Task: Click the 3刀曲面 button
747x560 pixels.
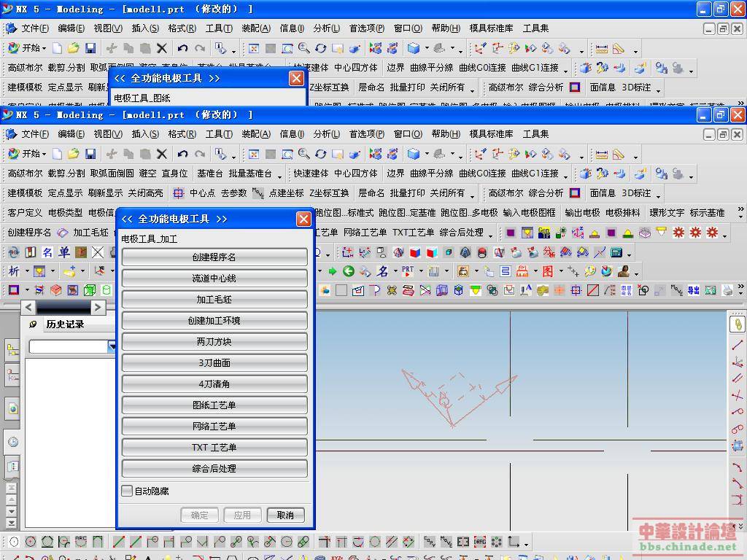Action: coord(214,363)
